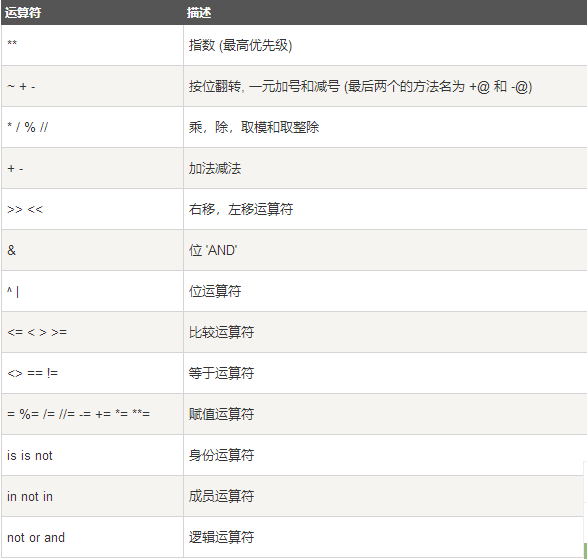
Task: Select the '右移，左移运算符' description
Action: [x=241, y=209]
